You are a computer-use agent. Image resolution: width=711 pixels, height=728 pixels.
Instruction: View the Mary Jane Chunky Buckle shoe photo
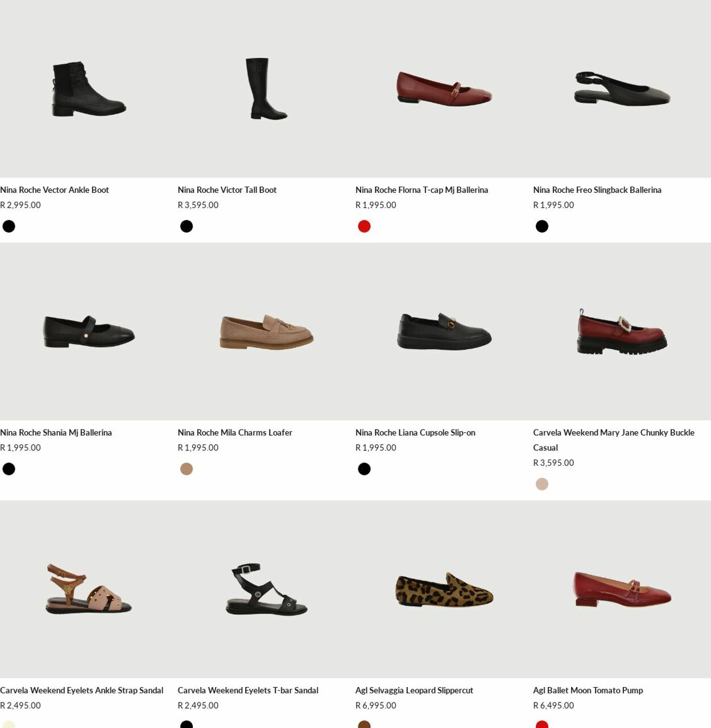(622, 332)
